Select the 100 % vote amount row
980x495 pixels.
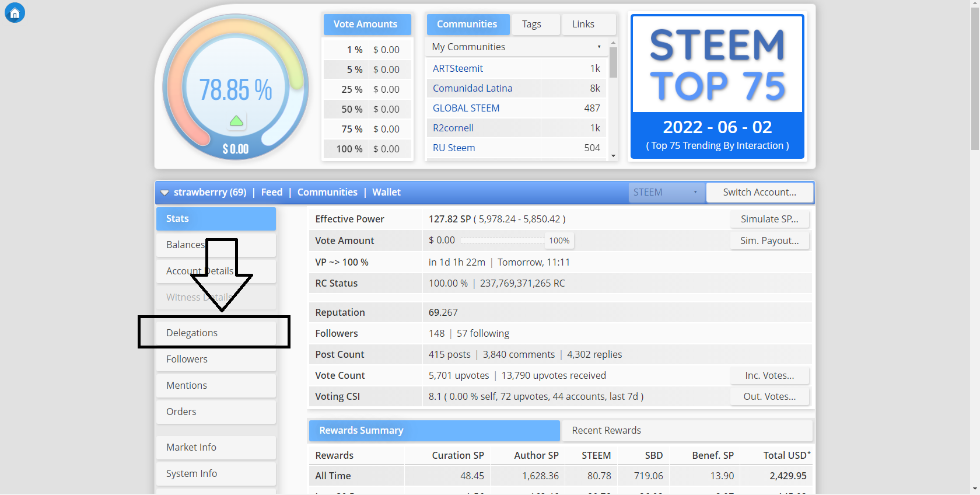367,149
